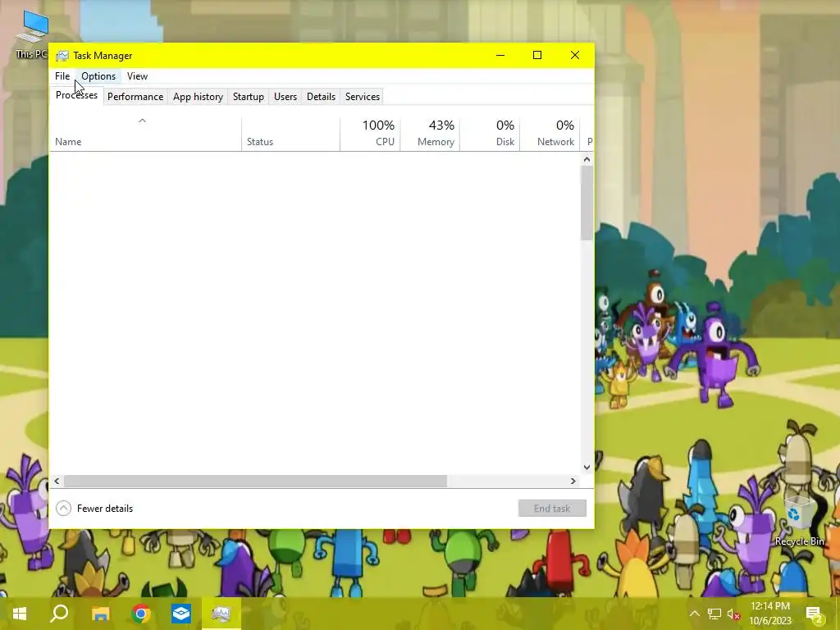Switch to the Details tab
840x630 pixels.
321,97
